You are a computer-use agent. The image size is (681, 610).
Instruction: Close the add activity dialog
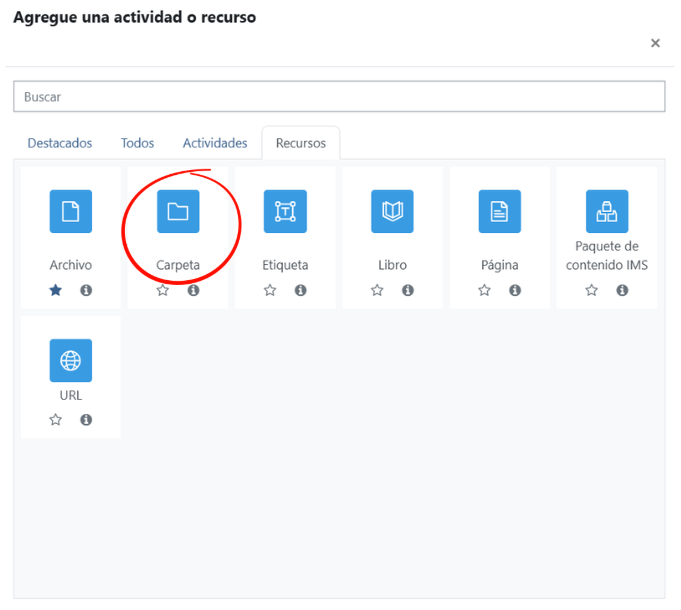click(x=655, y=43)
